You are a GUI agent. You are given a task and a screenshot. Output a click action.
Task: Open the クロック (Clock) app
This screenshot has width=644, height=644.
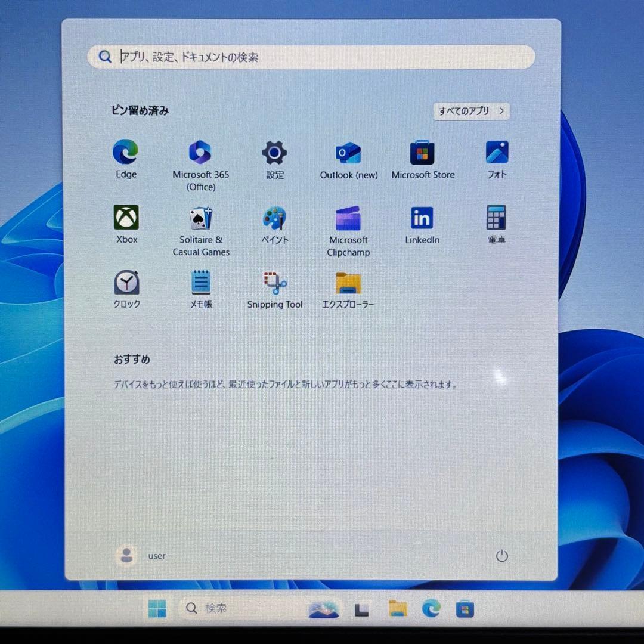pyautogui.click(x=126, y=281)
